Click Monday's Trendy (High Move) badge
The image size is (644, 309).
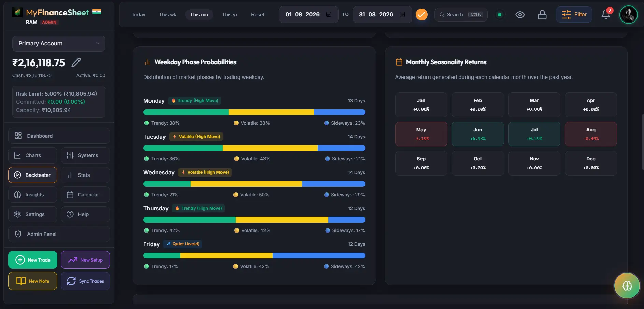(x=195, y=101)
